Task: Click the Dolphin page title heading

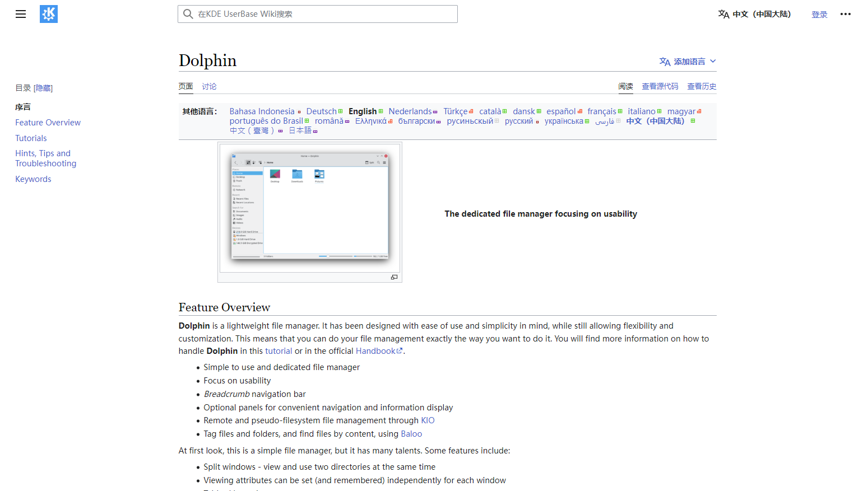Action: 207,60
